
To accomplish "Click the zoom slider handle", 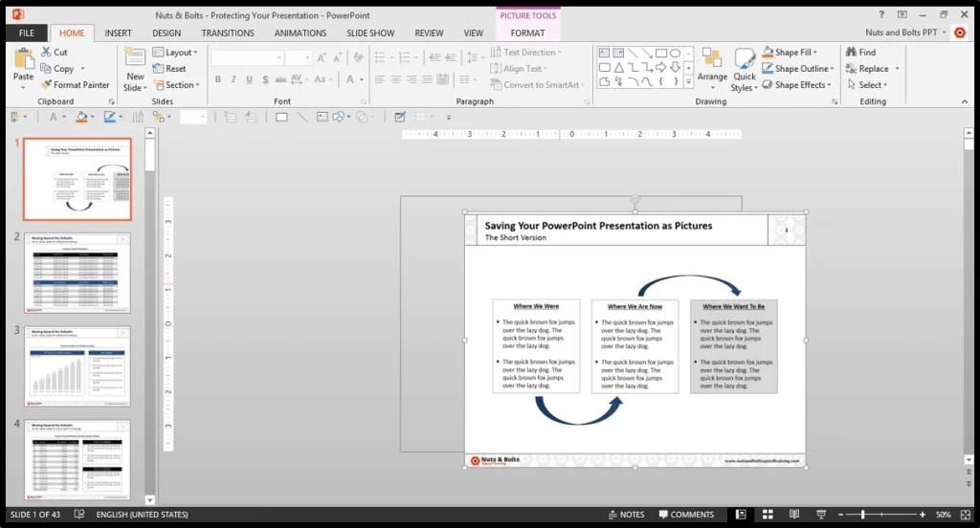I will [x=862, y=515].
